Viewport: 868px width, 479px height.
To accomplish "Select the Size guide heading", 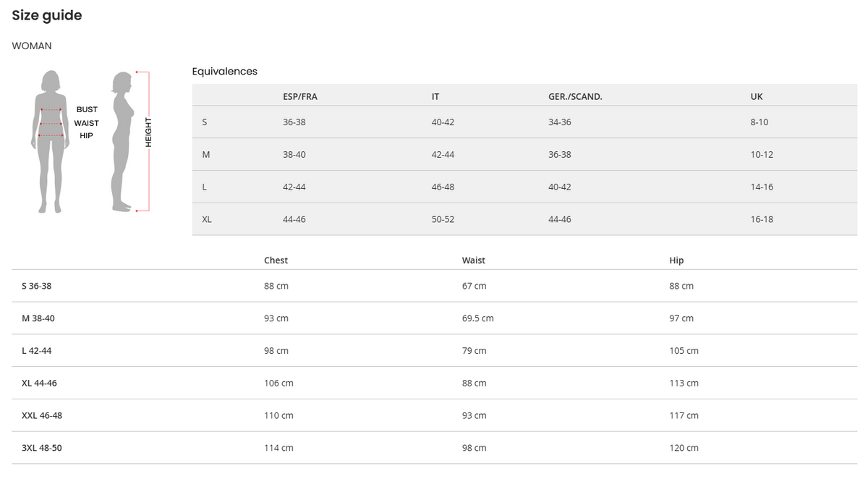I will [47, 15].
